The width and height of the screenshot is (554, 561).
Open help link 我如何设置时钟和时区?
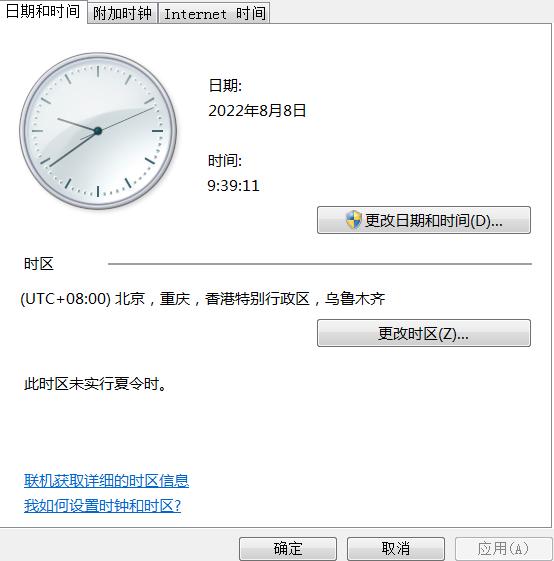pos(102,506)
